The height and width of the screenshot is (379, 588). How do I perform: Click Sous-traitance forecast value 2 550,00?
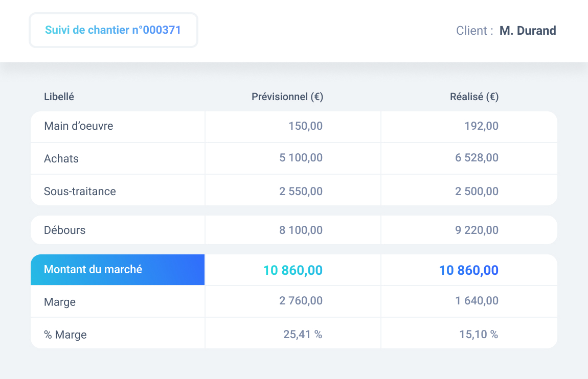[x=301, y=192]
